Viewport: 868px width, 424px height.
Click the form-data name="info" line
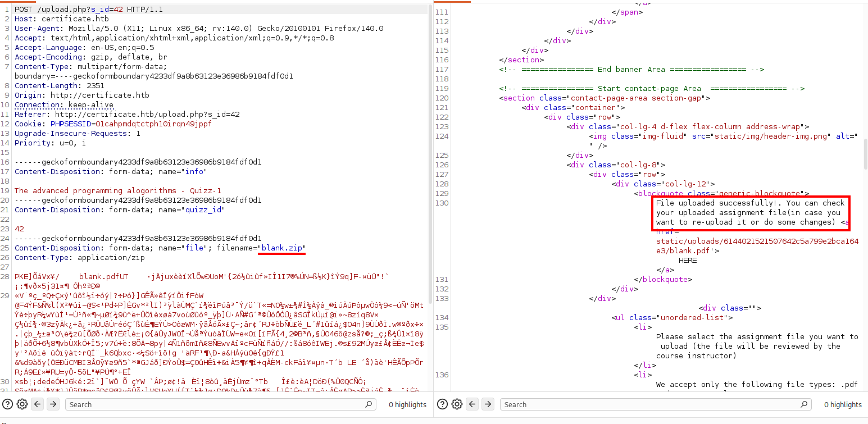pos(111,171)
